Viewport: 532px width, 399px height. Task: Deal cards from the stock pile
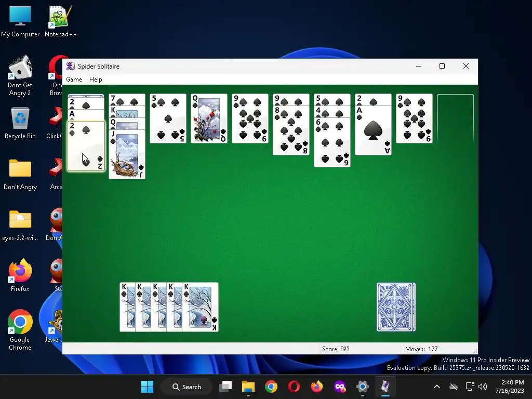point(396,307)
